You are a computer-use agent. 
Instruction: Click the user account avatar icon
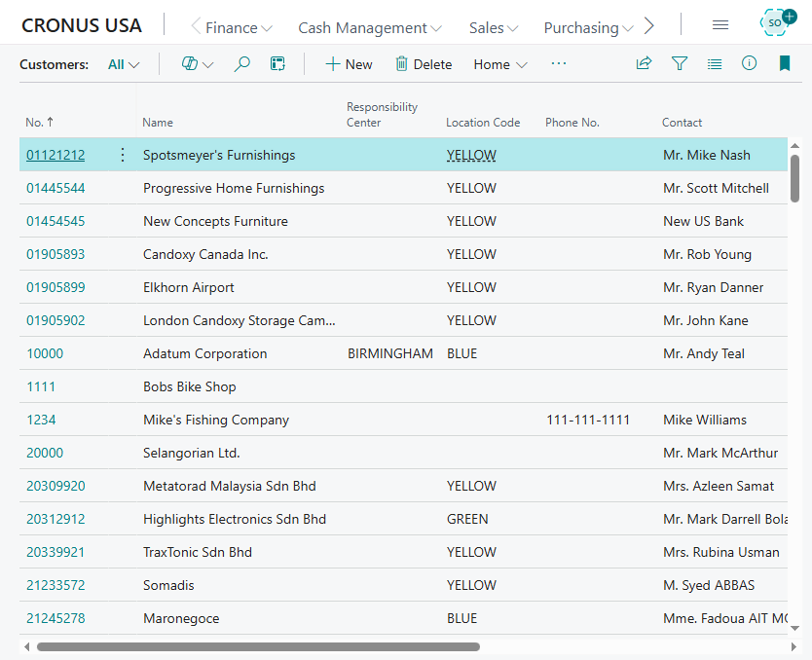(776, 23)
